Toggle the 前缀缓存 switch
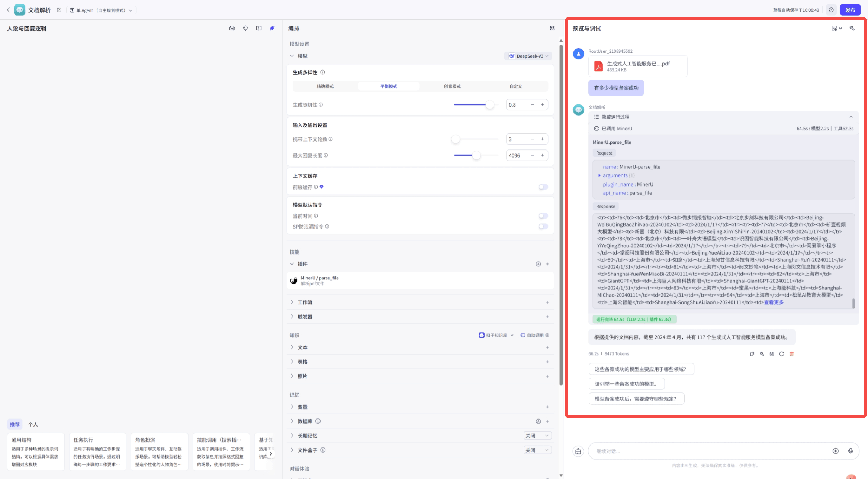Screen dimensions: 868x479 (543, 187)
